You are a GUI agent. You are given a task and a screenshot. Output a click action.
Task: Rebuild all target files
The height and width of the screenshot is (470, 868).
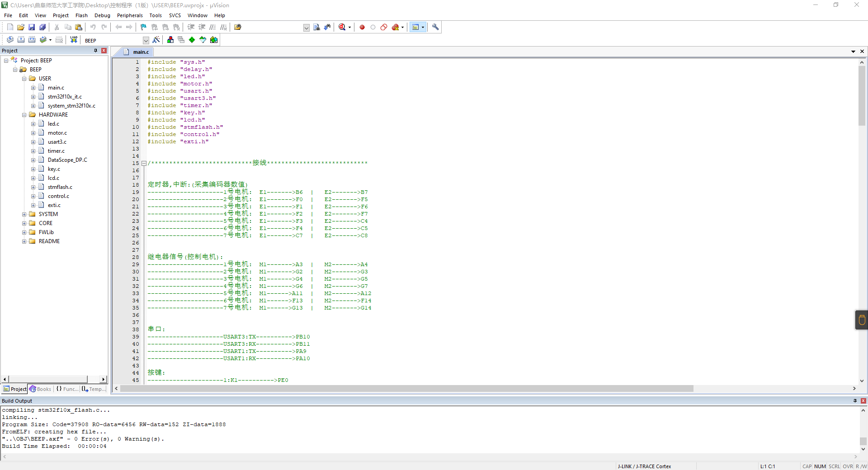point(32,40)
